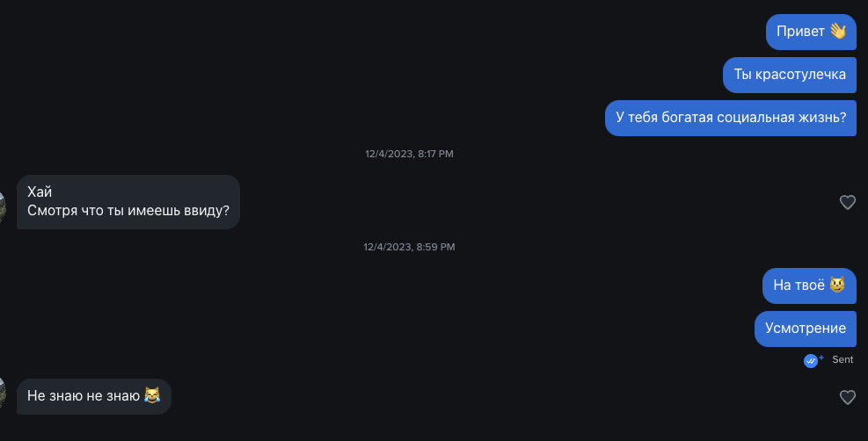
Task: Click the "Смотря что ты имеешь ввиду?" text
Action: point(128,211)
